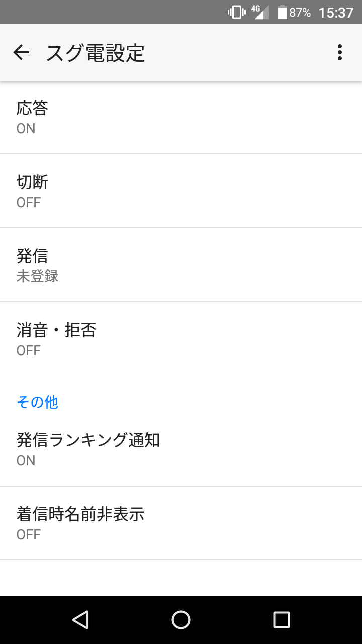Open the three-dot overflow menu
Viewport: 362px width, 644px height.
tap(340, 52)
